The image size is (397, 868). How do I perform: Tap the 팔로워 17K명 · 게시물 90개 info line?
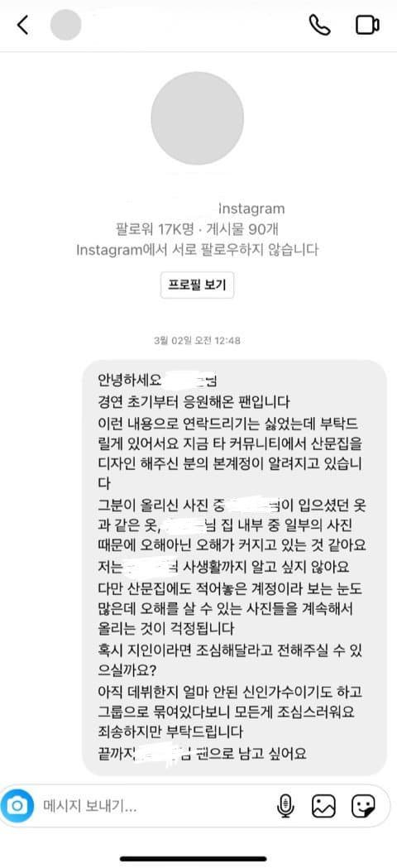(x=197, y=228)
